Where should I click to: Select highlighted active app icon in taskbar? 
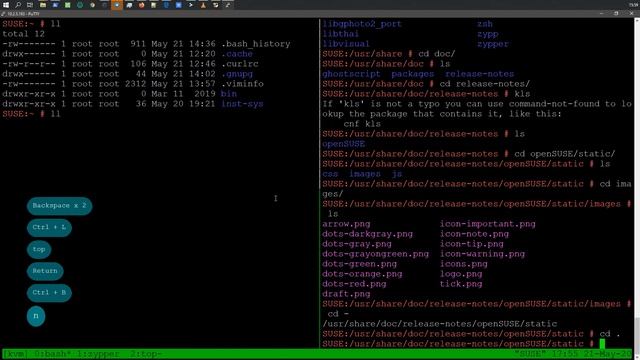pos(117,5)
